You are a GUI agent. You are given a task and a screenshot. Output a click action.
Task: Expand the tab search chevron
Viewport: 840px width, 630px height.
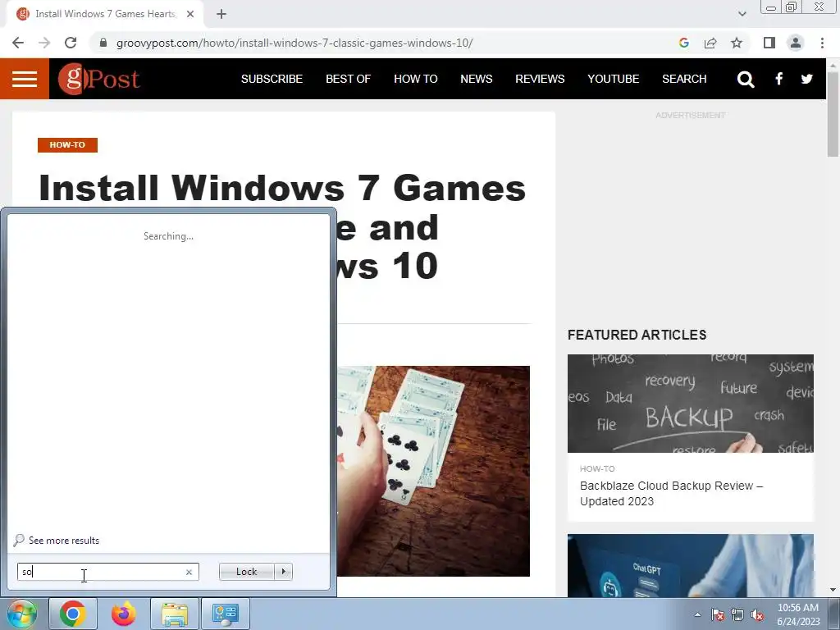pyautogui.click(x=742, y=14)
